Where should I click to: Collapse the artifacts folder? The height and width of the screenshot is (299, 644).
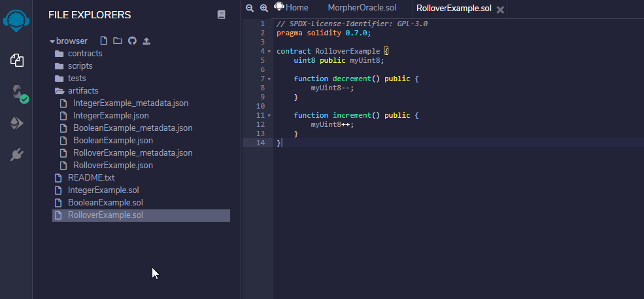click(x=76, y=90)
